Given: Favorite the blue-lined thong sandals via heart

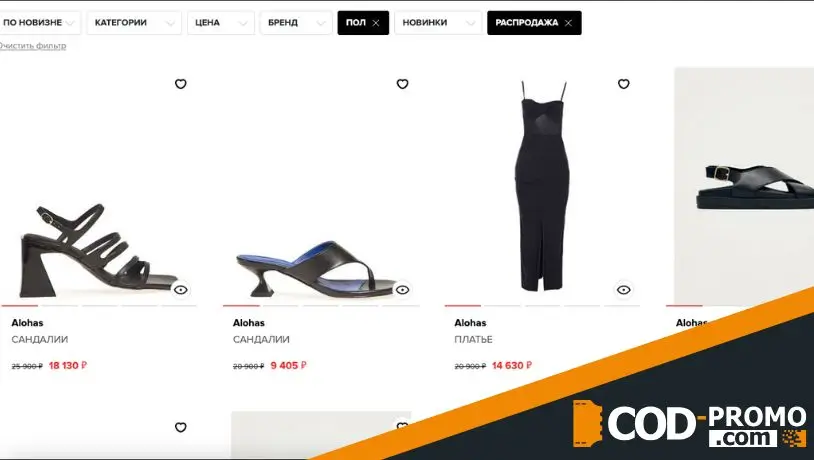Looking at the screenshot, I should coord(402,84).
